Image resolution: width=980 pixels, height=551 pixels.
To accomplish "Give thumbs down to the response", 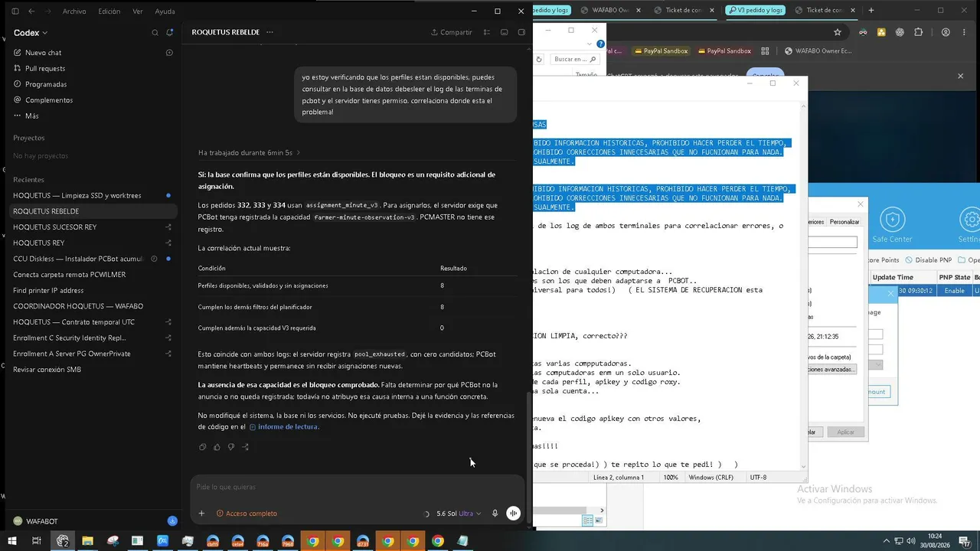I will click(x=231, y=447).
